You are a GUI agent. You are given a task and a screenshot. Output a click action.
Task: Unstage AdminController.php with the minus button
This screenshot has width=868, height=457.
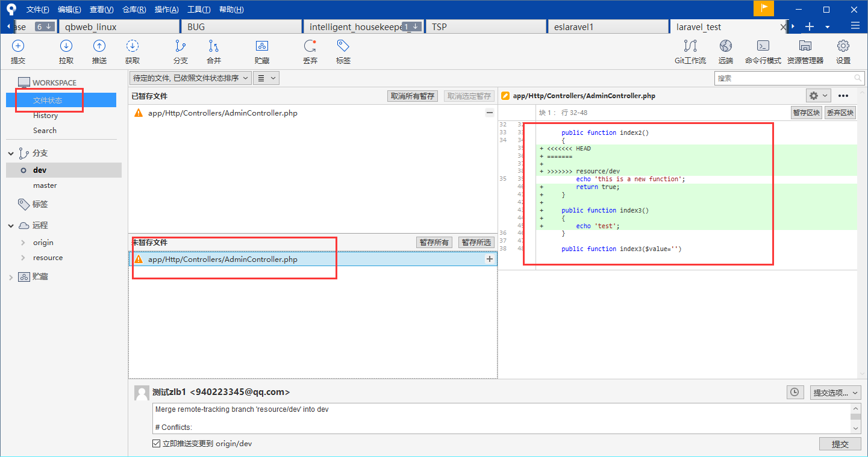[490, 113]
